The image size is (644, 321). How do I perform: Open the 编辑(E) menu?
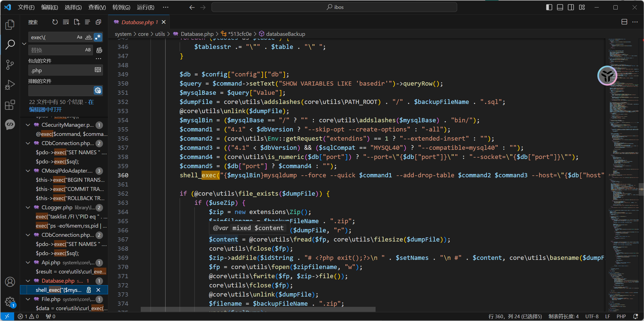pos(49,7)
